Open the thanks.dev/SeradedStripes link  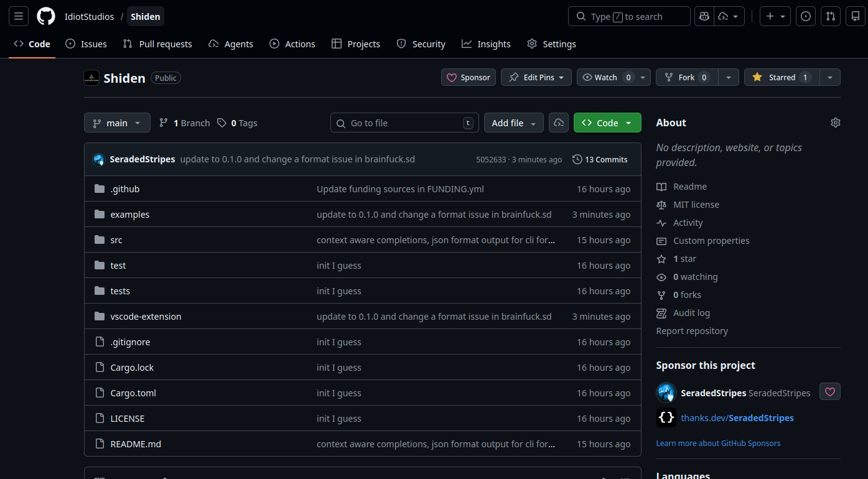pos(737,418)
